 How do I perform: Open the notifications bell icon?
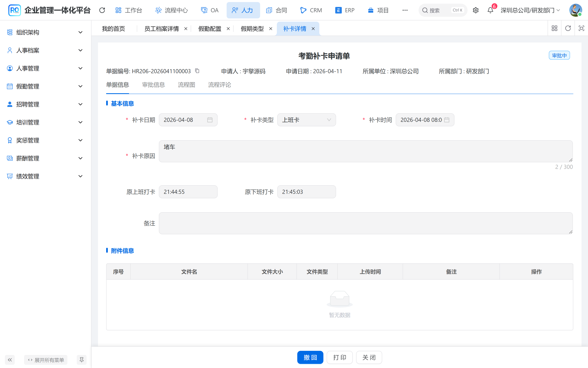pyautogui.click(x=490, y=10)
